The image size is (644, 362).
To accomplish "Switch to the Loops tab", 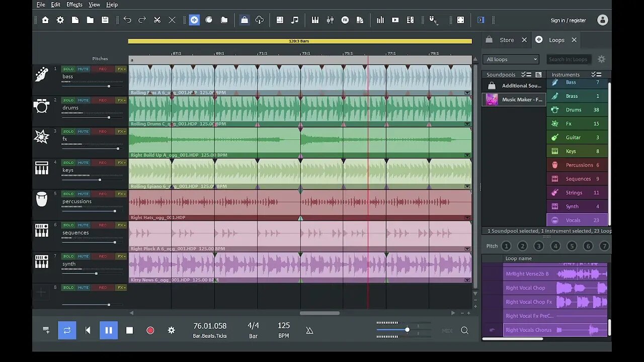I will point(556,40).
